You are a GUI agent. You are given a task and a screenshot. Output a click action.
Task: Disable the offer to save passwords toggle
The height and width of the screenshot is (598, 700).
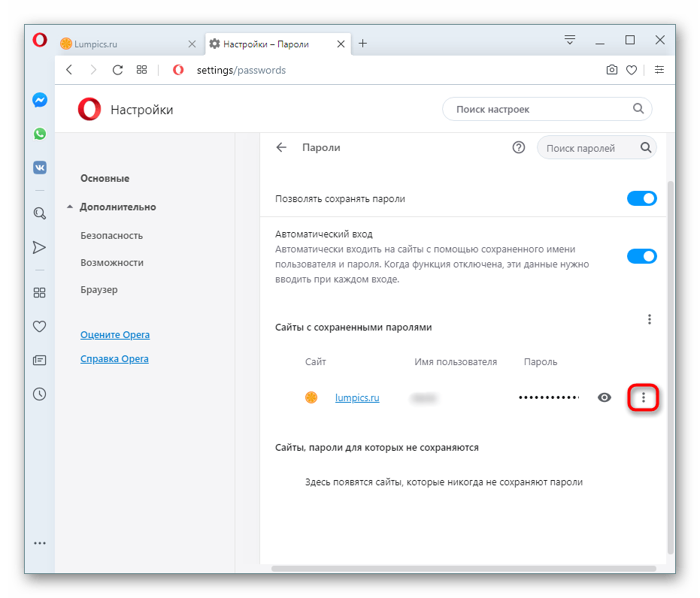641,198
